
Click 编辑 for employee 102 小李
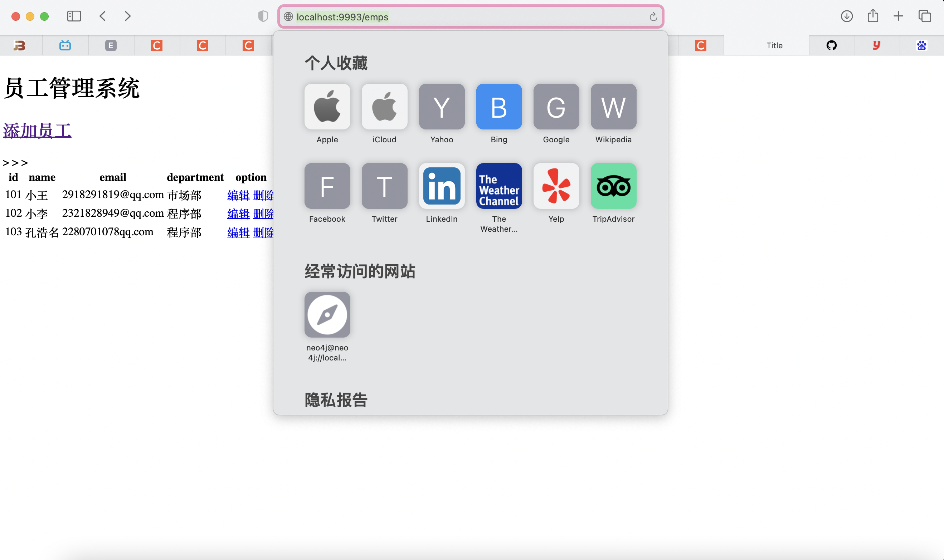(238, 213)
